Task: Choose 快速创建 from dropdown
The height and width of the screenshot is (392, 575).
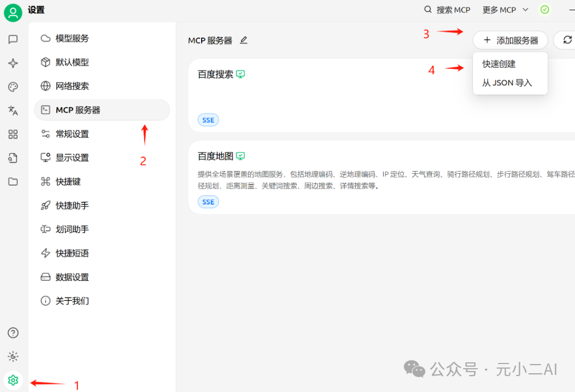Action: pos(510,64)
